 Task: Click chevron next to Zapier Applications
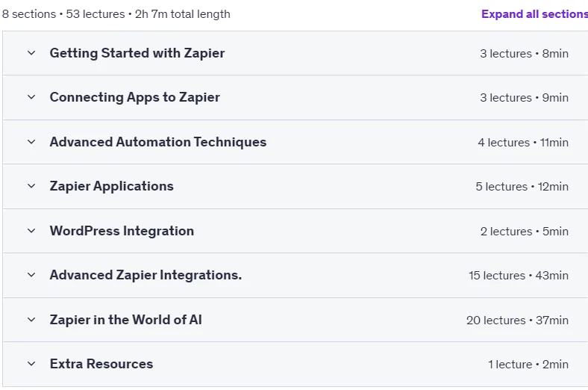pos(31,186)
